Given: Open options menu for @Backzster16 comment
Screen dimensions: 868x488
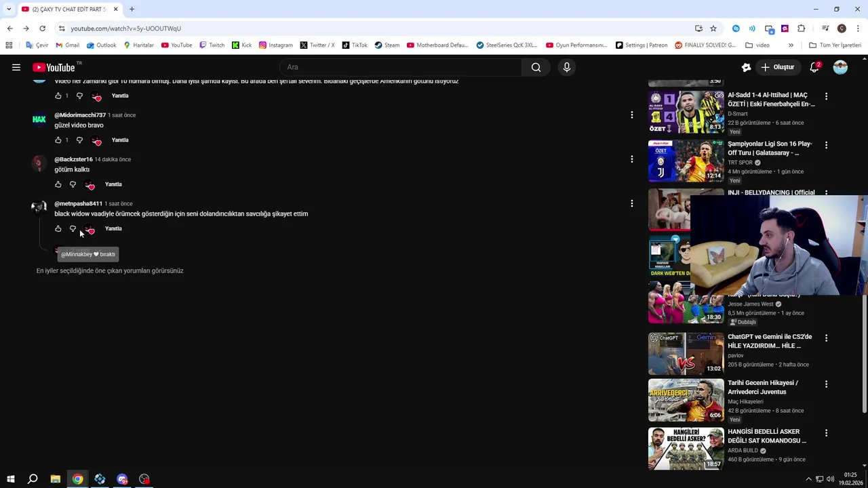Looking at the screenshot, I should 631,159.
